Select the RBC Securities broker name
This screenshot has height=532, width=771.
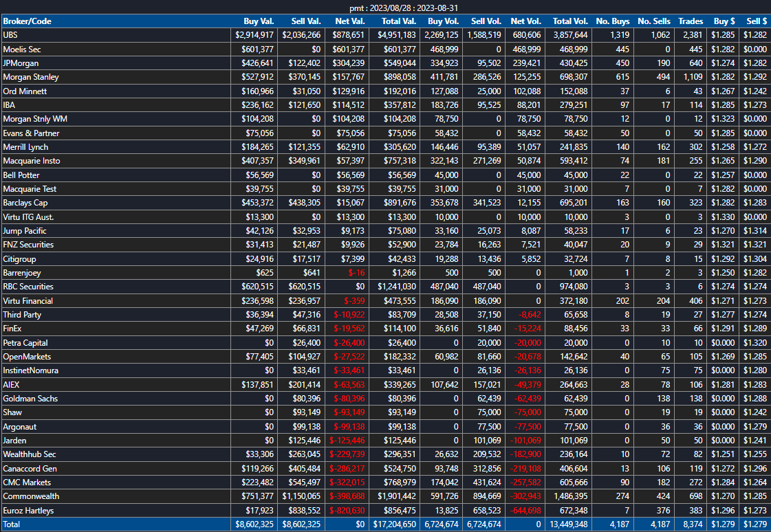click(x=28, y=287)
